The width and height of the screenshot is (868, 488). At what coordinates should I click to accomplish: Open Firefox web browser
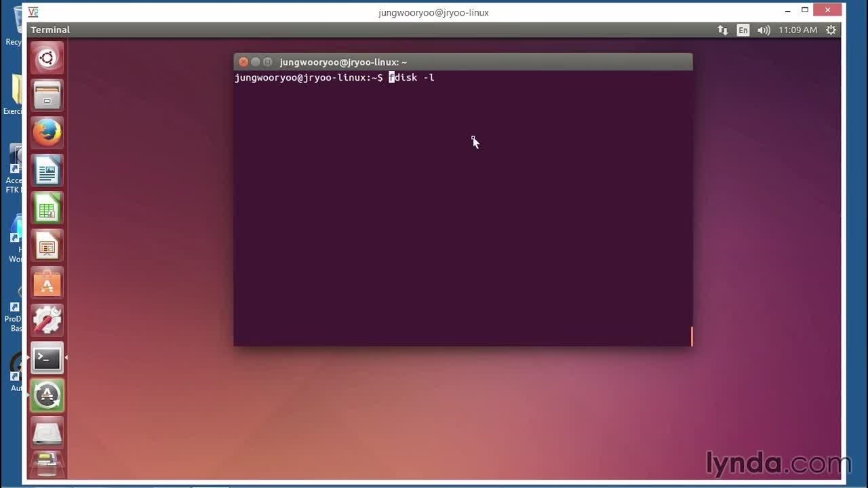(47, 133)
